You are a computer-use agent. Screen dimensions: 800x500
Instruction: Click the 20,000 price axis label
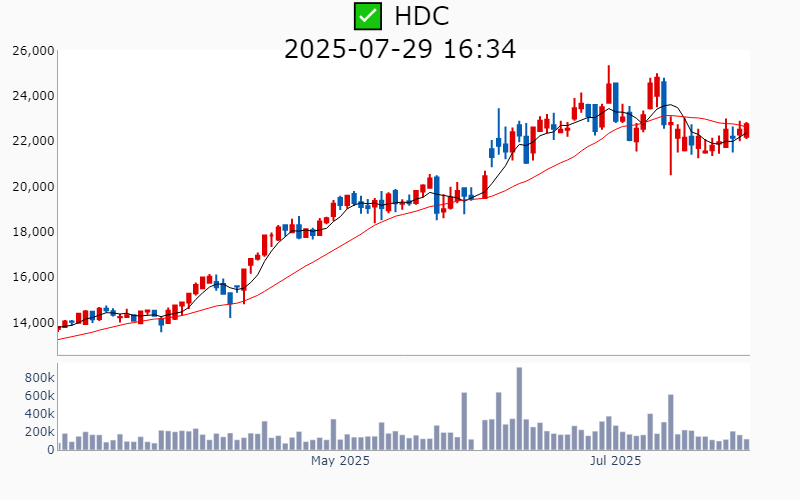pyautogui.click(x=33, y=186)
